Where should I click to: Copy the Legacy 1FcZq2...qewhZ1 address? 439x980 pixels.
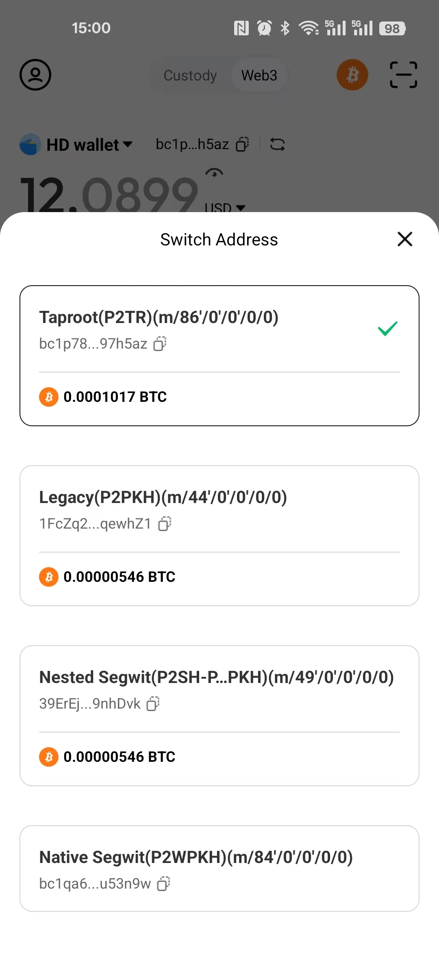point(165,524)
